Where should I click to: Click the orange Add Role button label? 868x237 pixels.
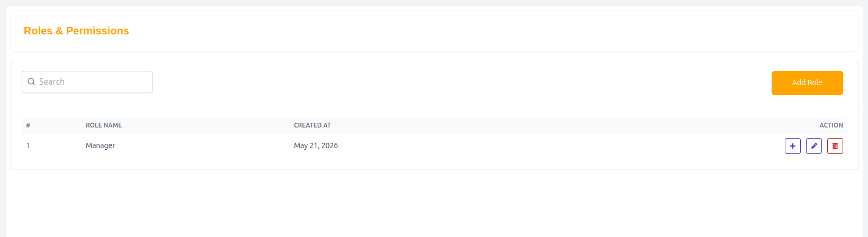point(807,83)
